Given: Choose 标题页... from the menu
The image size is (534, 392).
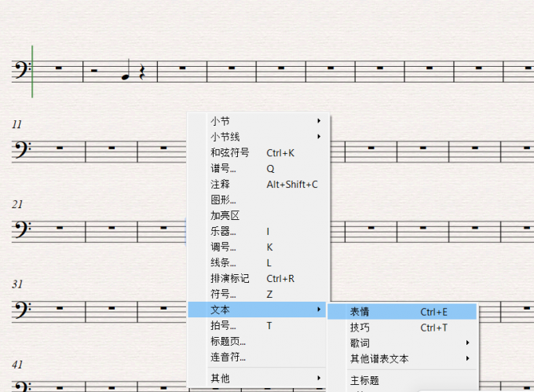Looking at the screenshot, I should (258, 341).
